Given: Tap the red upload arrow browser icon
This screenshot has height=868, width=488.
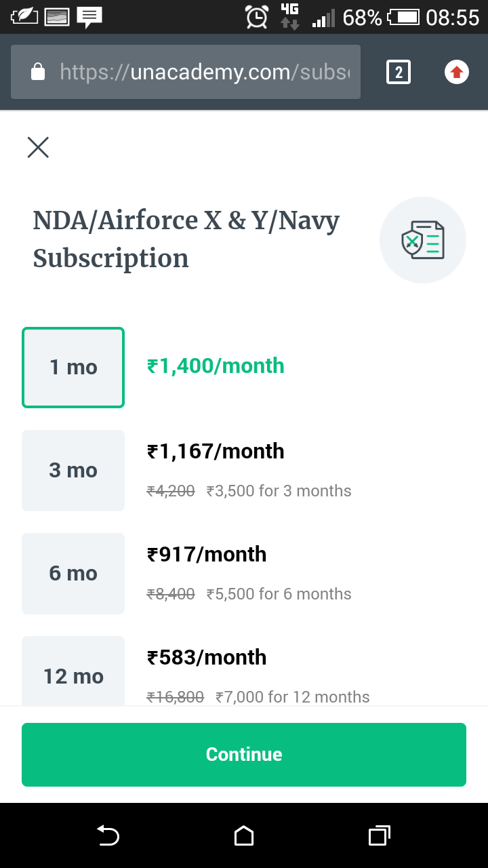Looking at the screenshot, I should (x=457, y=72).
